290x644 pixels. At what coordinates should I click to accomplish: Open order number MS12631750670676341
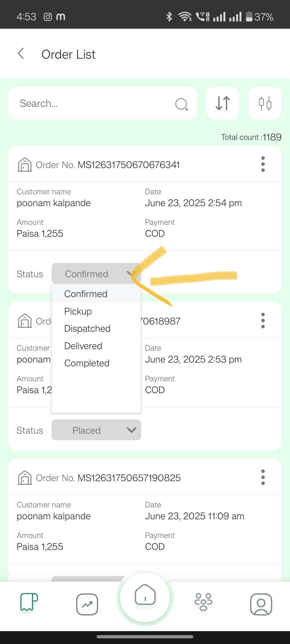coord(129,165)
